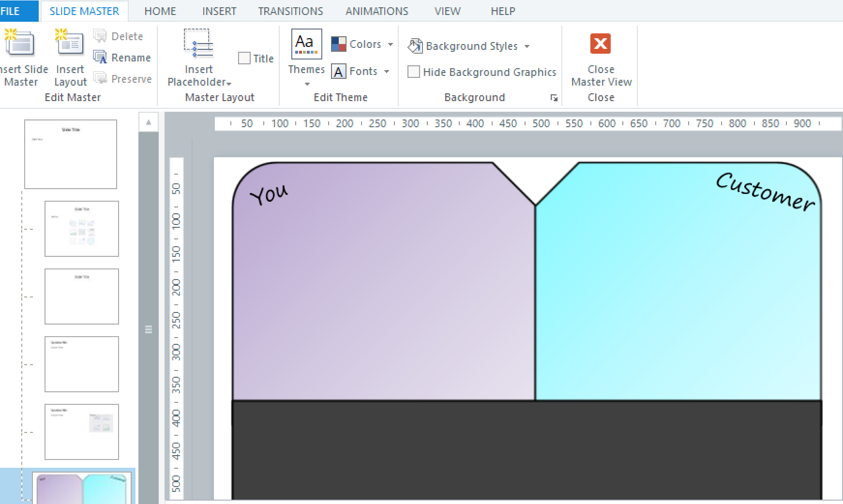Click the Rename label text
This screenshot has width=843, height=504.
pos(131,58)
